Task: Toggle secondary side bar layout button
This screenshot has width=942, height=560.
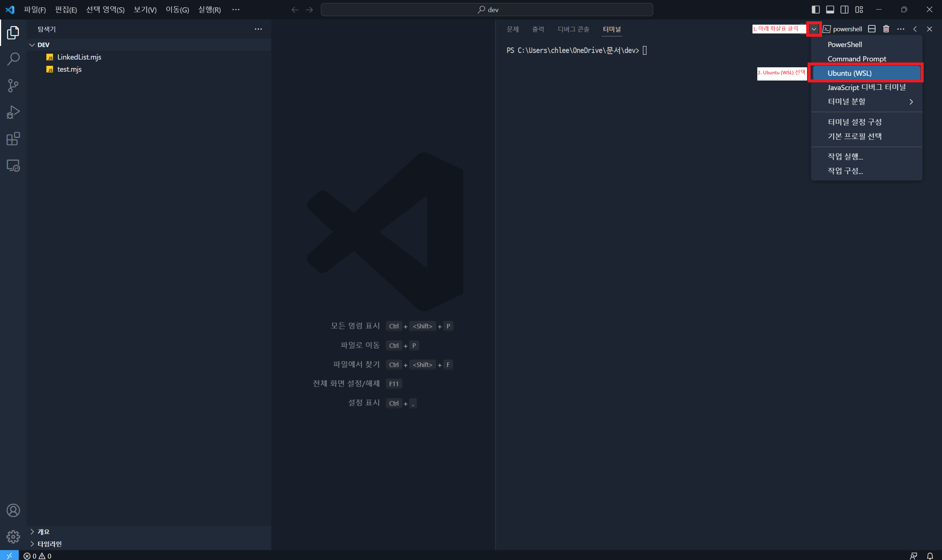Action: point(844,10)
